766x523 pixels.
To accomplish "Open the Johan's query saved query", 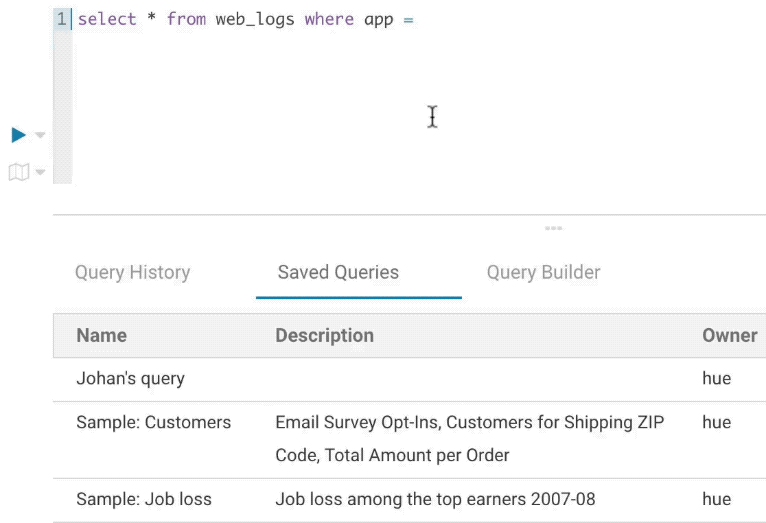I will [130, 379].
